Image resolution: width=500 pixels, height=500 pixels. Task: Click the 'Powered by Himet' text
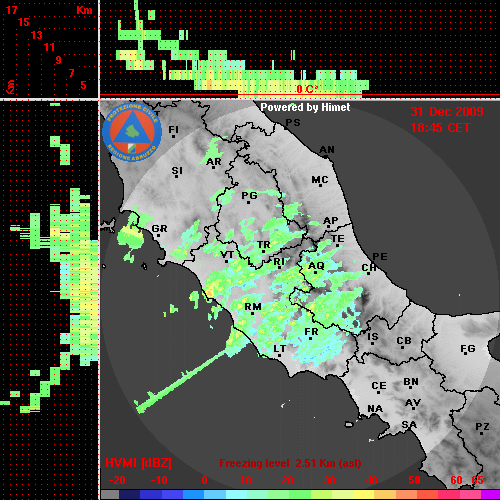click(305, 107)
